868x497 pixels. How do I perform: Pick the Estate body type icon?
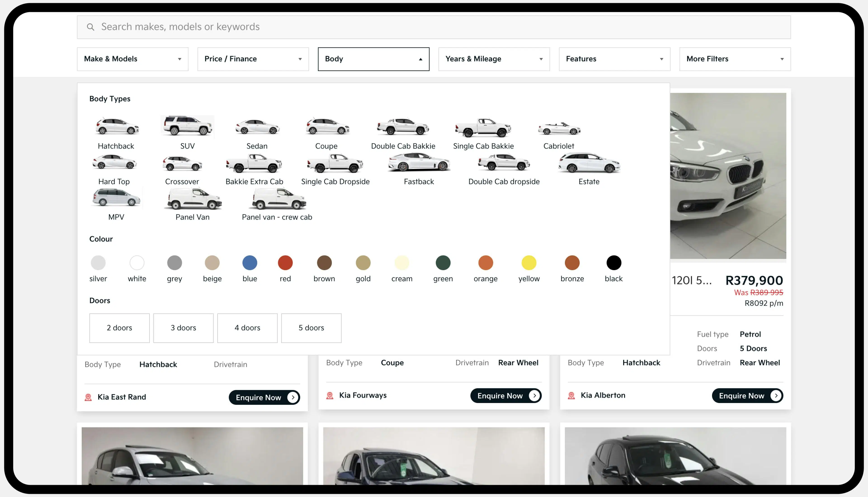pos(589,163)
